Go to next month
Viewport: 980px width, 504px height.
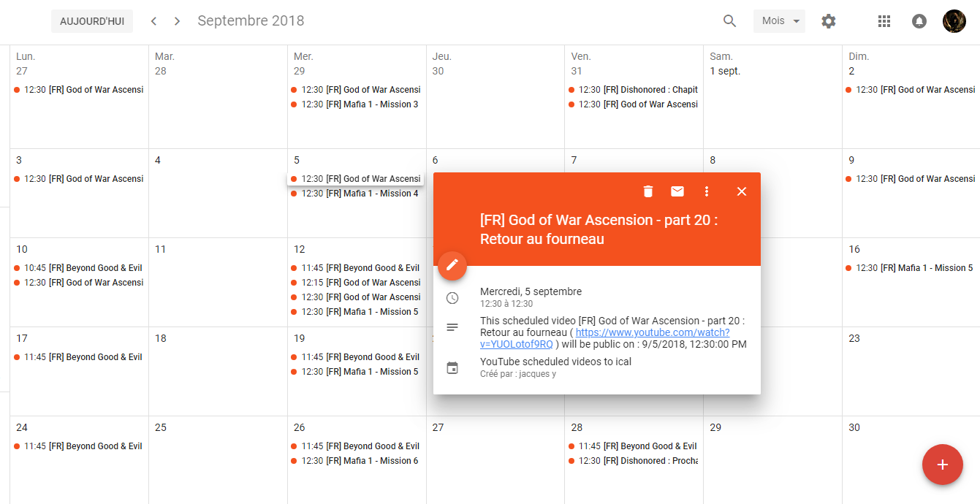click(177, 21)
